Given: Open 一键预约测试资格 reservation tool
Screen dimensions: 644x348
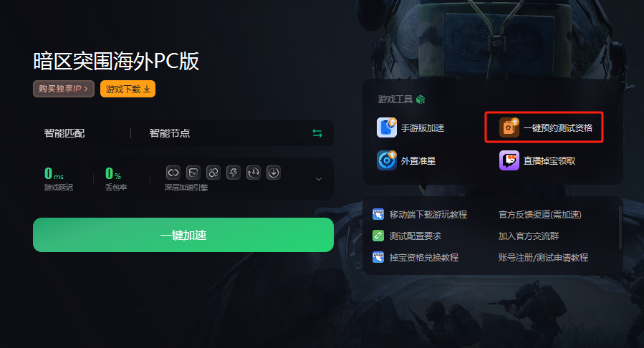Looking at the screenshot, I should [545, 127].
